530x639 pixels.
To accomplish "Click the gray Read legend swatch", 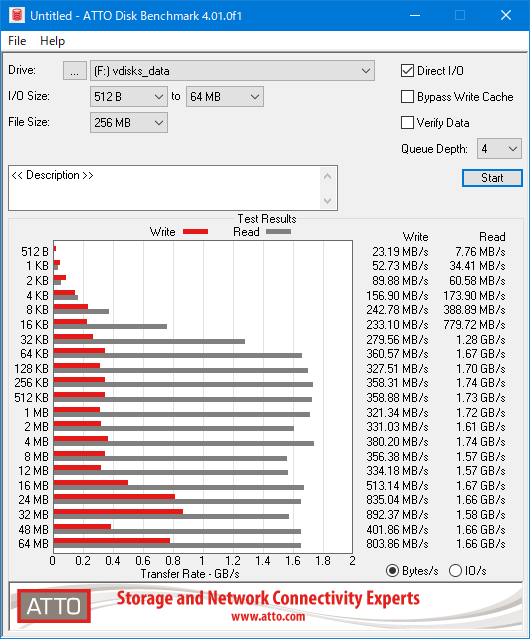I will click(x=278, y=231).
